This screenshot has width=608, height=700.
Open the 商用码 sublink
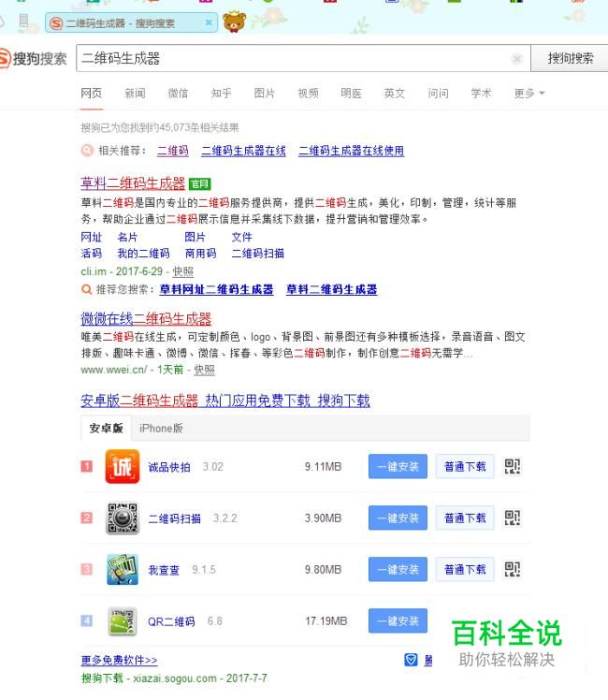click(200, 254)
